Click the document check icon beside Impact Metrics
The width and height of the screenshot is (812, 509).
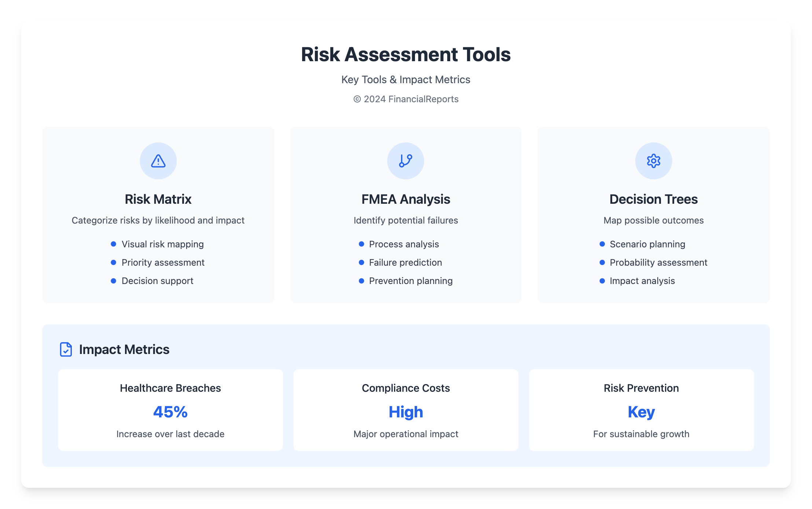66,349
